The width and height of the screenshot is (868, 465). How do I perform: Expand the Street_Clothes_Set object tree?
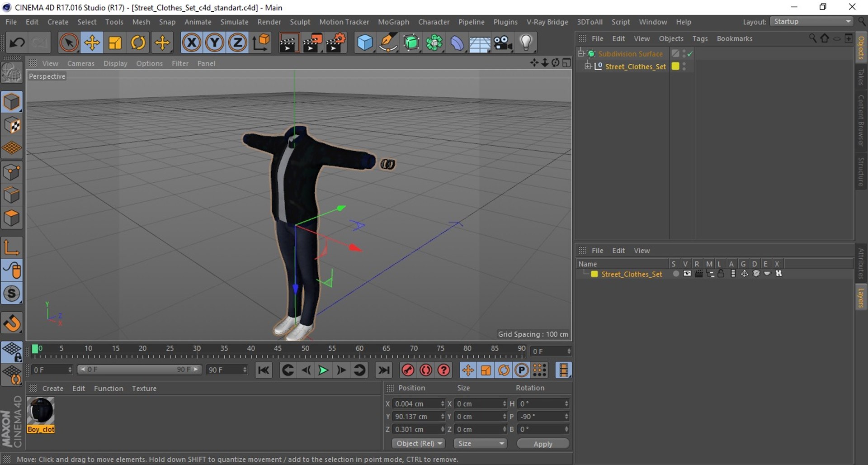pos(588,66)
